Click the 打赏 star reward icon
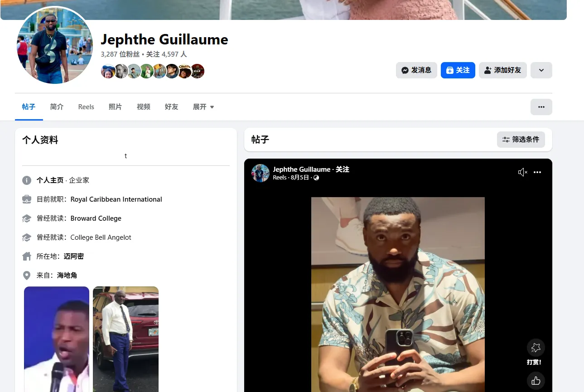 pyautogui.click(x=536, y=347)
